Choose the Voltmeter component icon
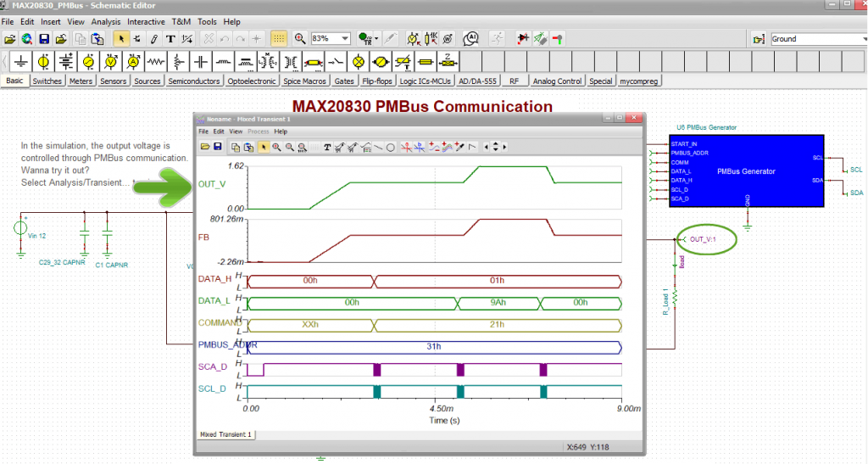 click(x=110, y=62)
